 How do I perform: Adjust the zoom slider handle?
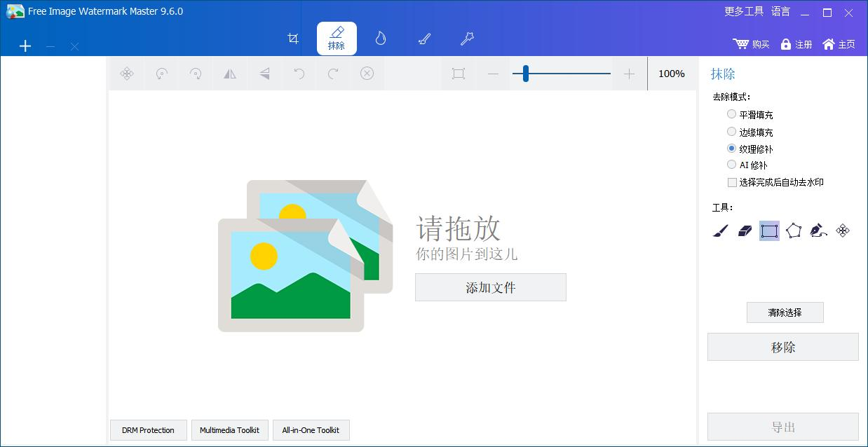(524, 74)
